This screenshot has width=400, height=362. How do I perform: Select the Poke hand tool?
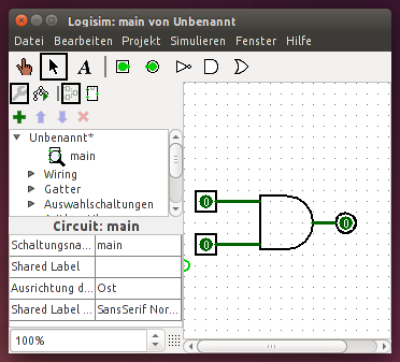click(x=24, y=67)
